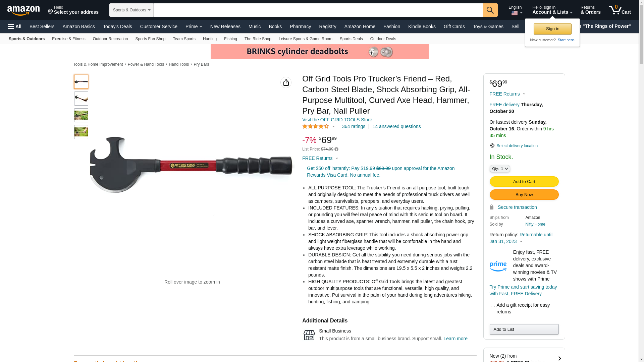
Task: Click the list price info icon
Action: click(x=336, y=149)
